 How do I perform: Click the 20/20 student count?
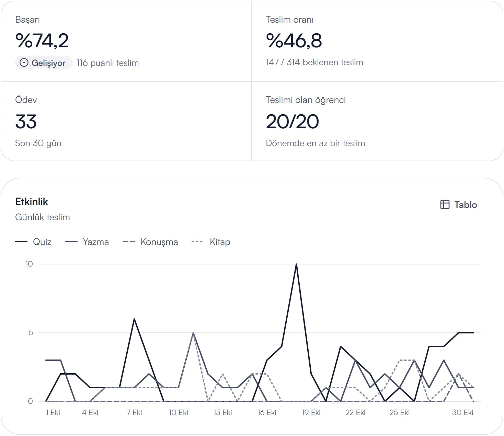[292, 121]
